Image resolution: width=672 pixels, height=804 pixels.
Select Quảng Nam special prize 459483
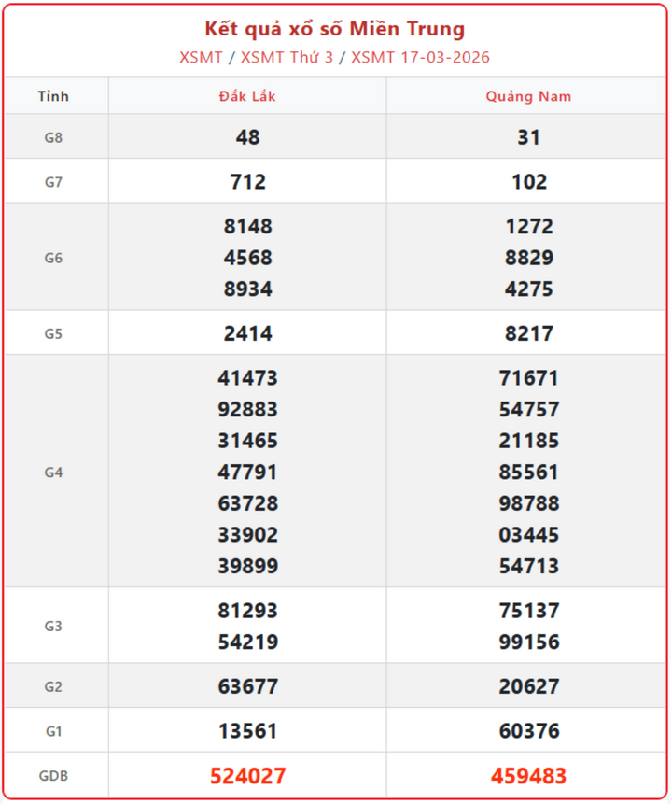(528, 776)
